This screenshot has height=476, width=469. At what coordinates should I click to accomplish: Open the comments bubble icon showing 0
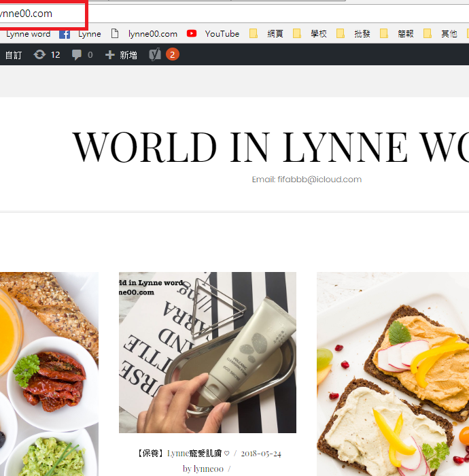click(82, 54)
